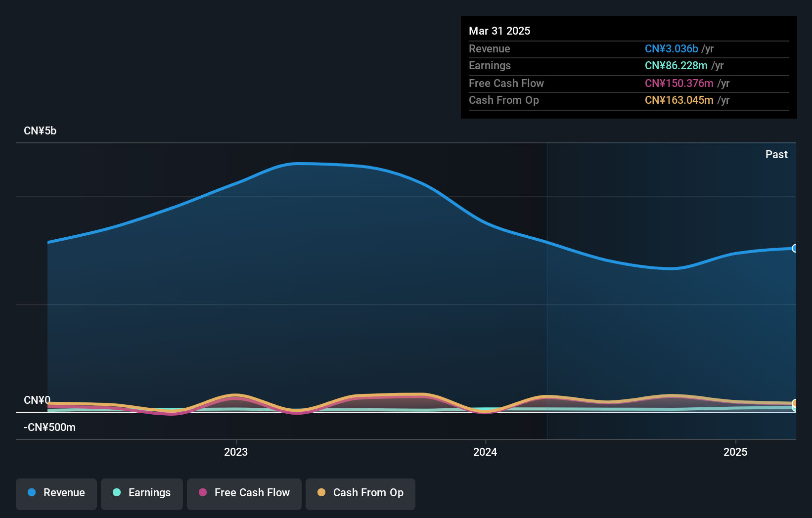Click the orange Cash From Op legend dot
This screenshot has width=812, height=518.
[321, 492]
